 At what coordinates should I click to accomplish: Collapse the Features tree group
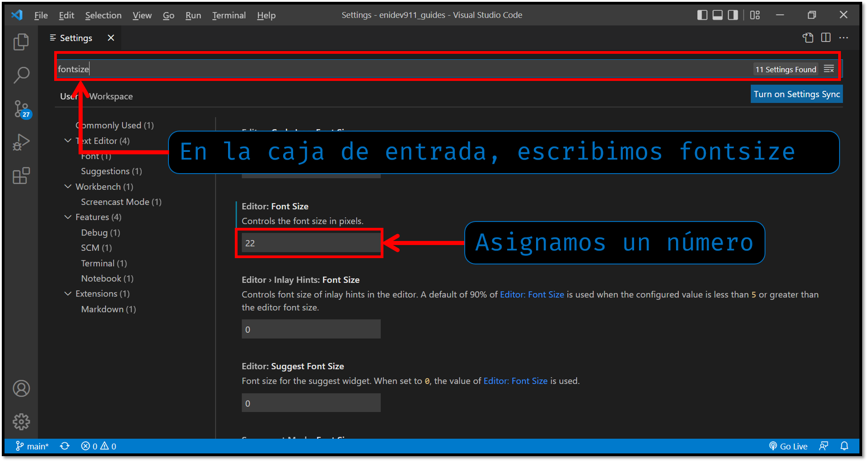(x=68, y=217)
